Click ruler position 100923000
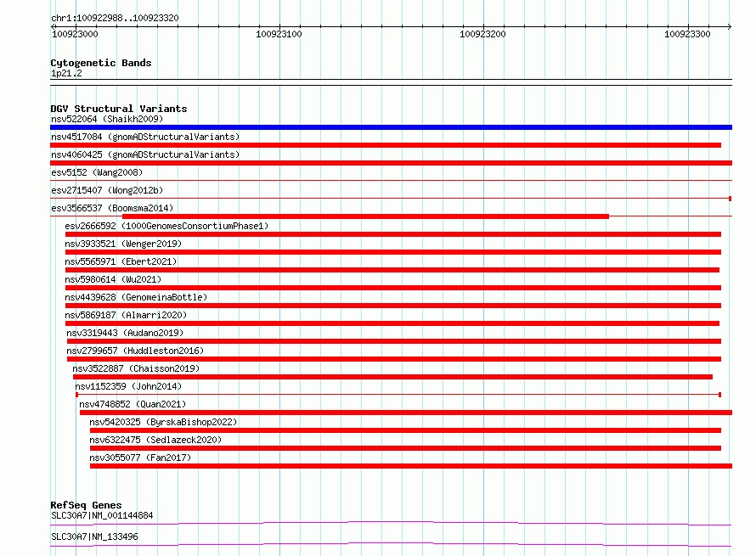756x556 pixels. [75, 34]
